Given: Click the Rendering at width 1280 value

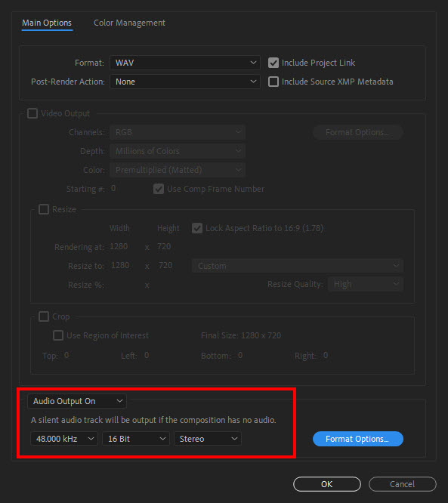Looking at the screenshot, I should tap(119, 246).
